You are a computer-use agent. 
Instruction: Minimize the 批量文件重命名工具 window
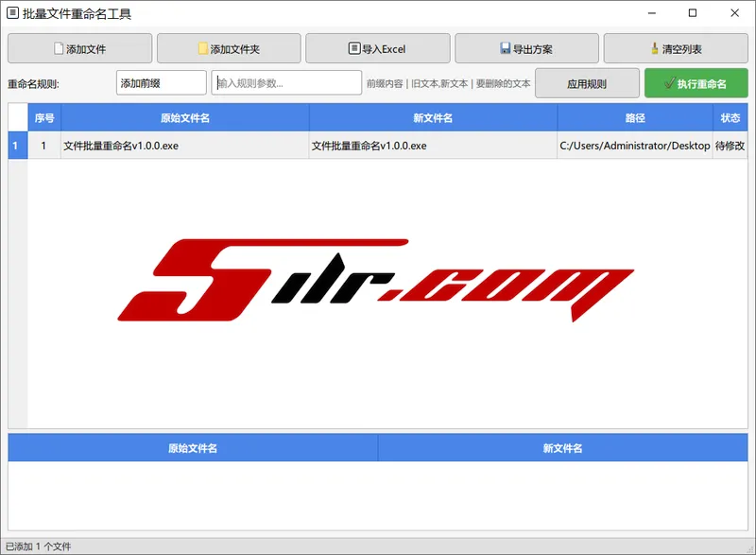(x=652, y=13)
